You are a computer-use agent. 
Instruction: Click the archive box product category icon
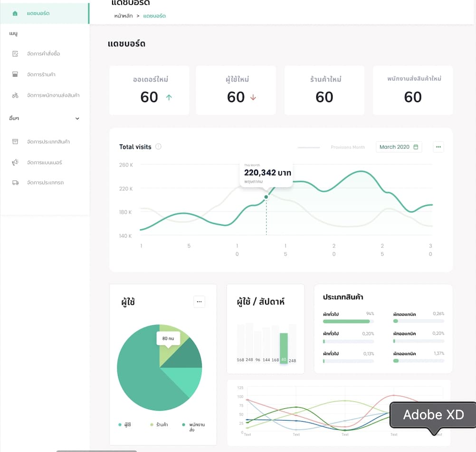click(15, 141)
